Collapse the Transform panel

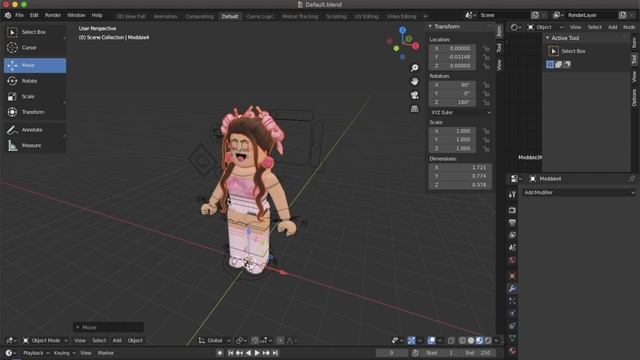coord(430,27)
